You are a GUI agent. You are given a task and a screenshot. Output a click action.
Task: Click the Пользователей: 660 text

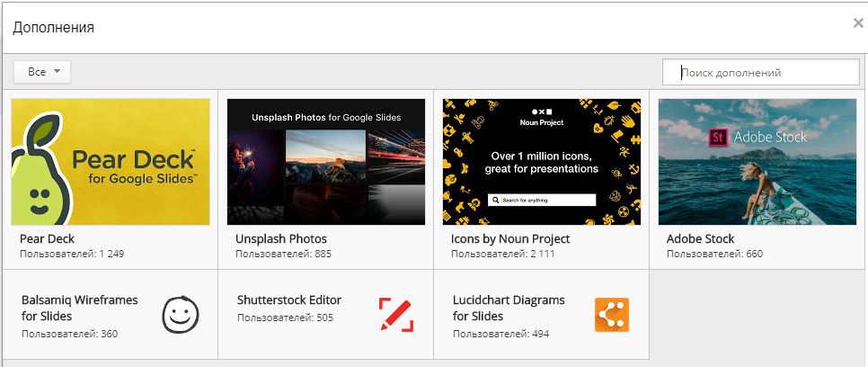tap(714, 255)
